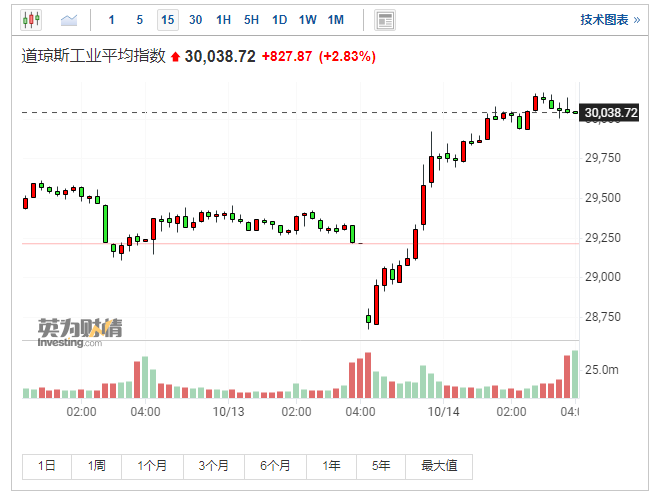Select the 1-minute interval
The height and width of the screenshot is (500, 661).
111,20
